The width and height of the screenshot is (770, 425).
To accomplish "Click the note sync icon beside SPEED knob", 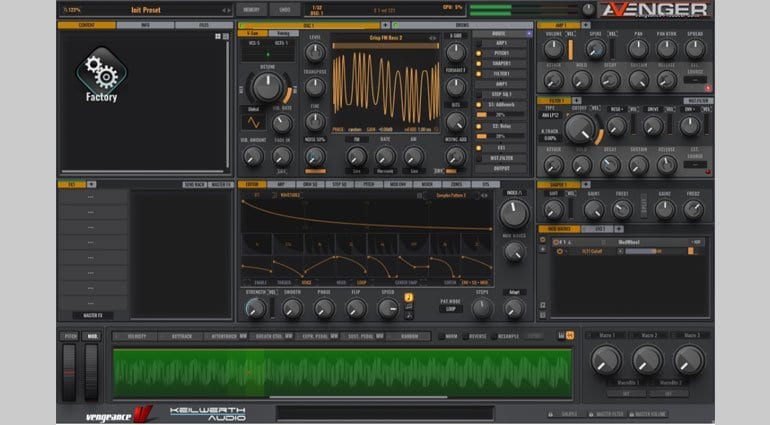I will (x=409, y=298).
